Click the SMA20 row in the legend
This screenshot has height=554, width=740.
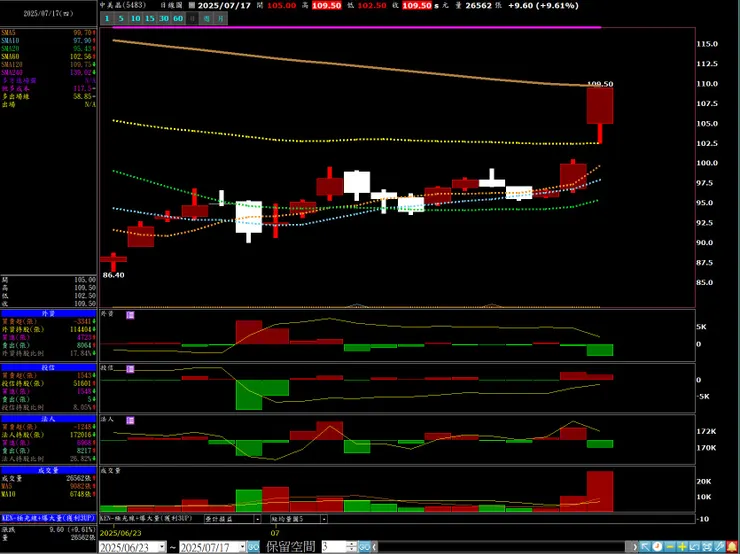pos(48,49)
